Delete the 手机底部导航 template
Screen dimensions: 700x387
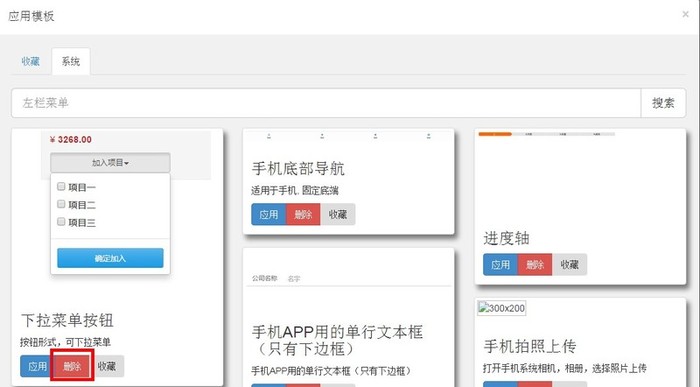(303, 215)
